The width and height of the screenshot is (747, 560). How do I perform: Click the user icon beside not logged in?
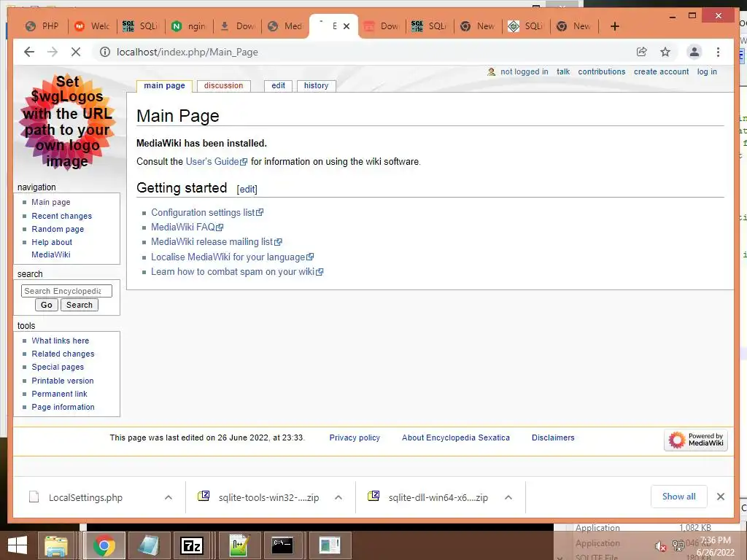coord(491,72)
